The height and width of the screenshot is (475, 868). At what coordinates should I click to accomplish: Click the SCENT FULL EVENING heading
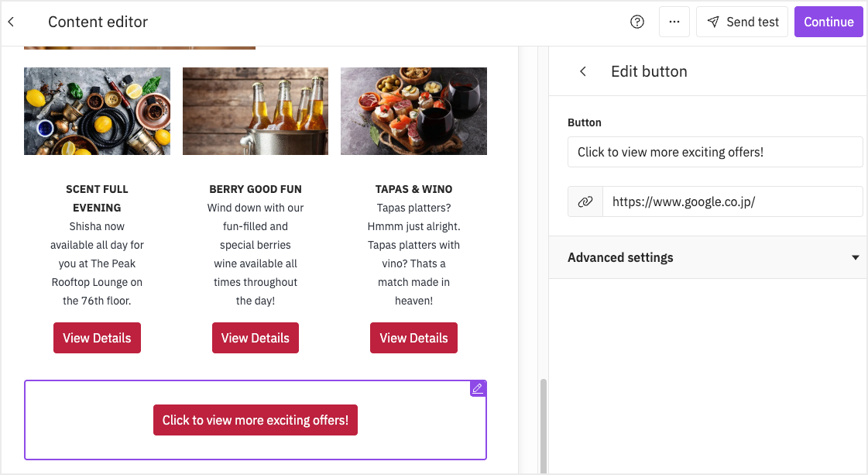point(97,198)
